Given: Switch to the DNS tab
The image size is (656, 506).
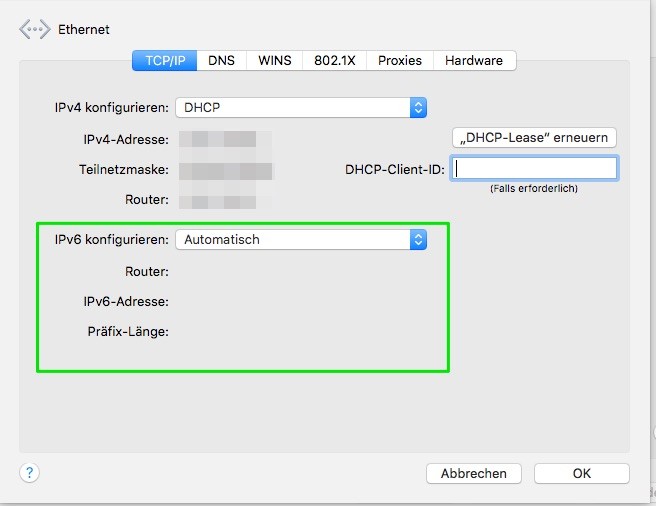Looking at the screenshot, I should (221, 61).
